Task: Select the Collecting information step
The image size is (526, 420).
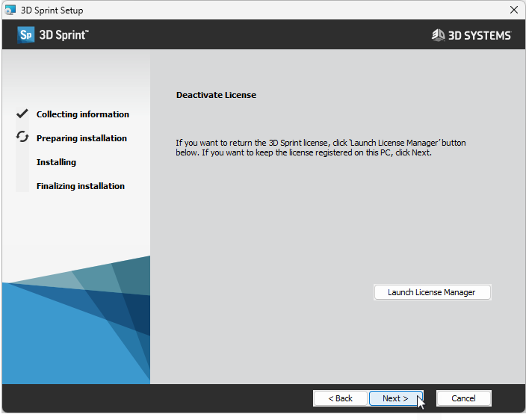Action: coord(82,114)
